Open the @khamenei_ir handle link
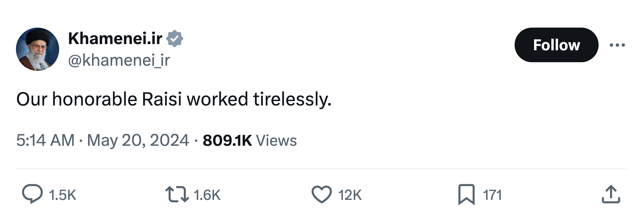The height and width of the screenshot is (218, 644). (x=119, y=60)
